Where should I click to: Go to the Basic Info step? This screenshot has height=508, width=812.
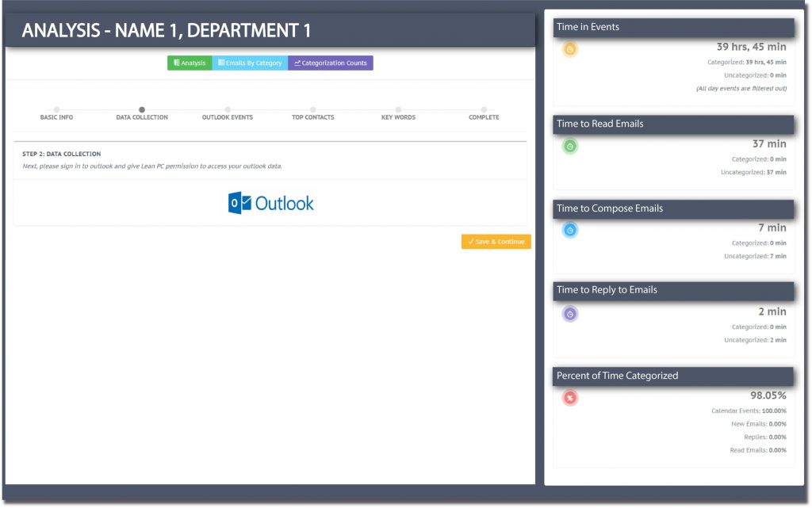click(x=56, y=114)
